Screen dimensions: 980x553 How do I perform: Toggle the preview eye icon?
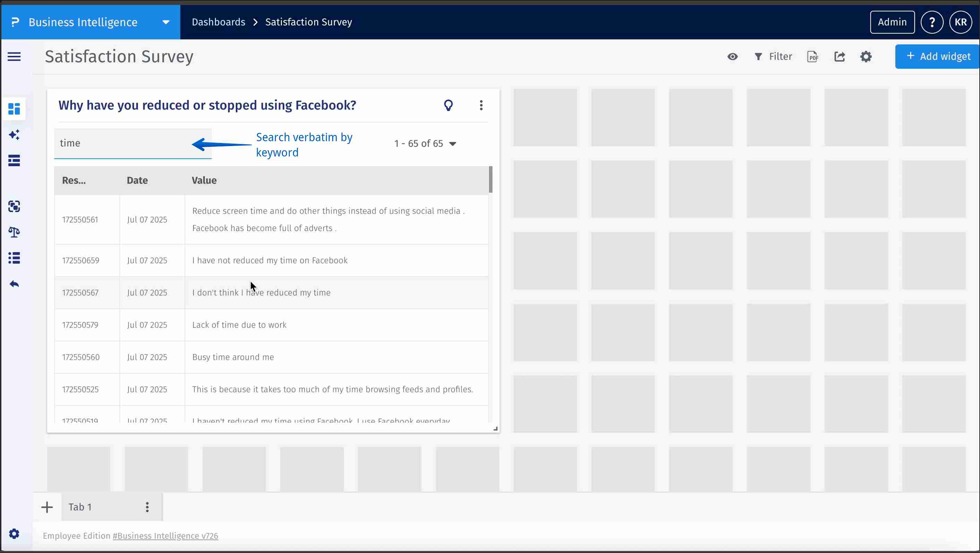pos(732,56)
